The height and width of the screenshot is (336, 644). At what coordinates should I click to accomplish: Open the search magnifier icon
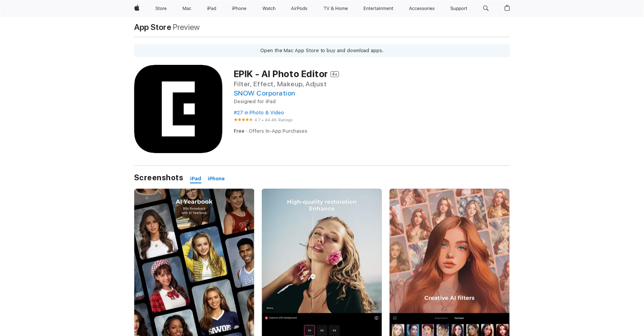click(486, 8)
